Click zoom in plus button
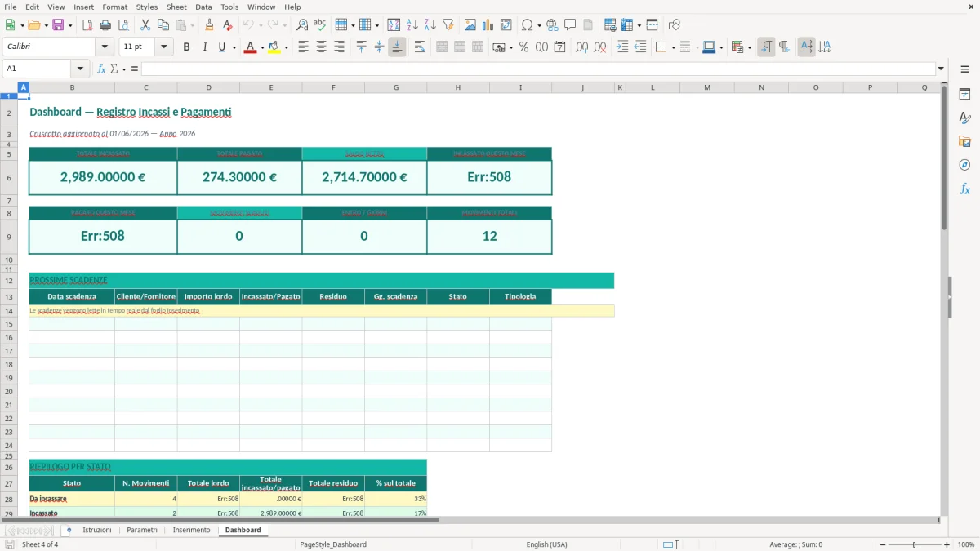980x551 pixels. [x=947, y=544]
